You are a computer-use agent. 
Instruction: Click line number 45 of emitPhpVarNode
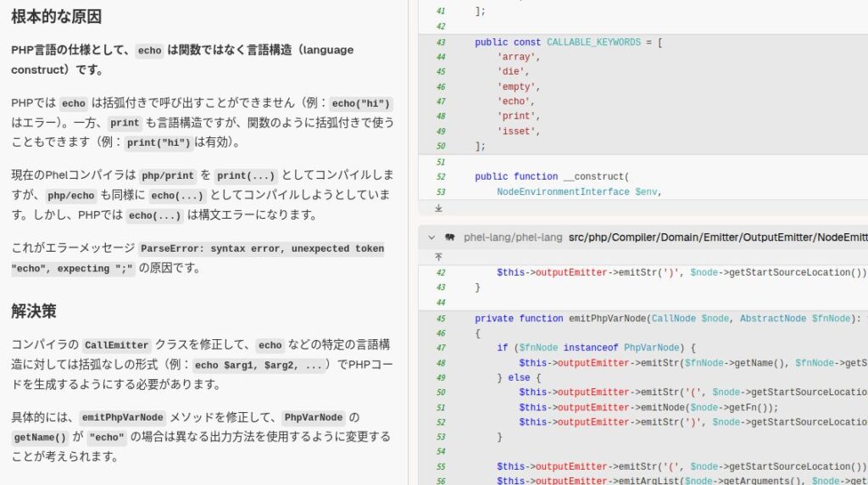point(440,319)
